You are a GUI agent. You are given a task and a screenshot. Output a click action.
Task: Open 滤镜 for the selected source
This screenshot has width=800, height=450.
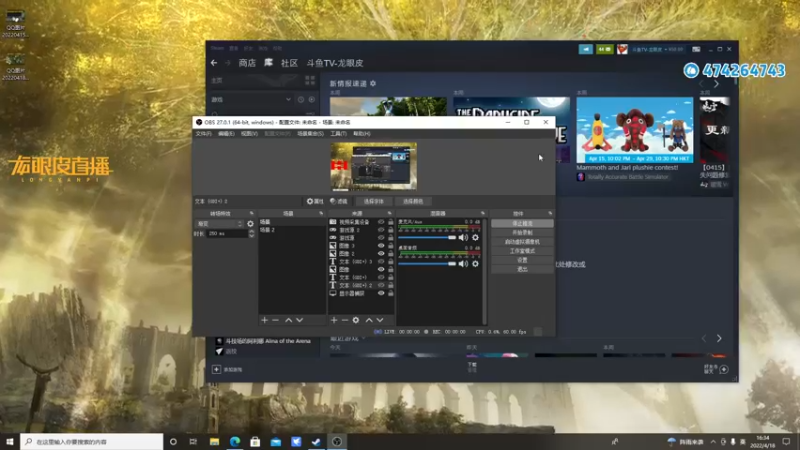(339, 202)
